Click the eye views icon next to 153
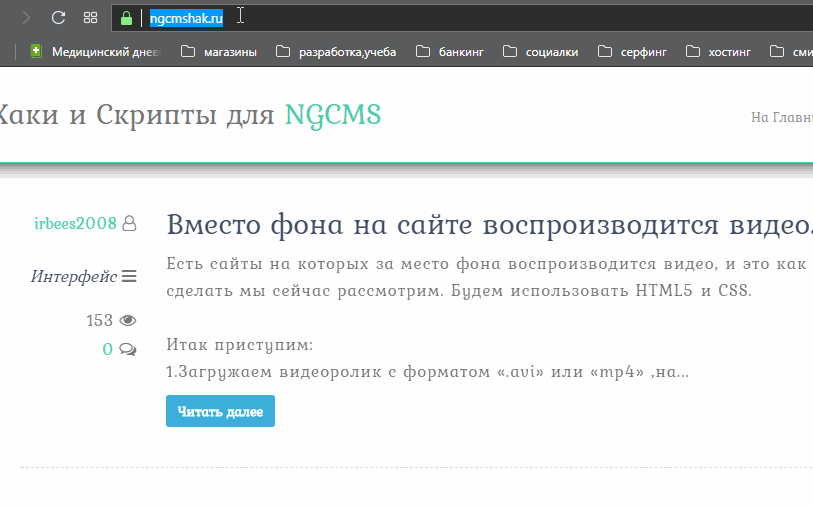The height and width of the screenshot is (508, 813). (x=128, y=320)
